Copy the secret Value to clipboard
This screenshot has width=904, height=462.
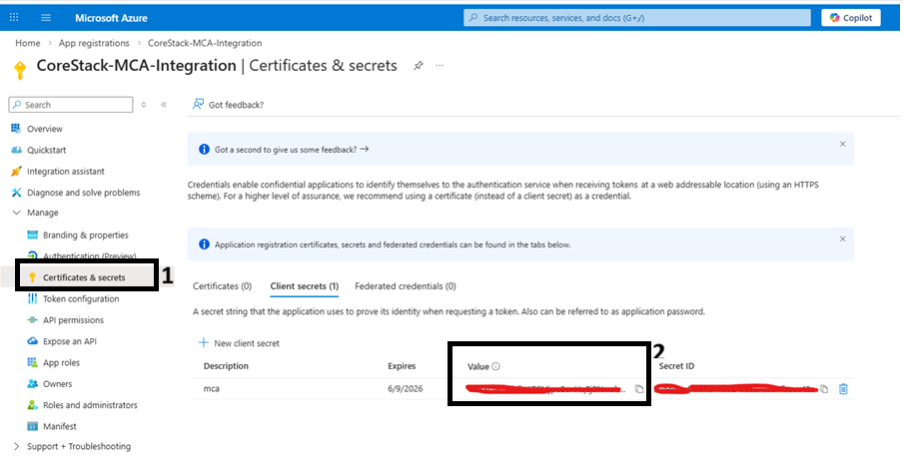point(639,389)
